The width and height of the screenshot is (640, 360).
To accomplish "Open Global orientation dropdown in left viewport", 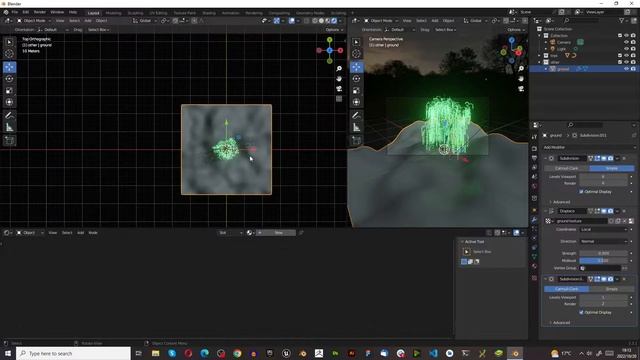I will click(144, 20).
